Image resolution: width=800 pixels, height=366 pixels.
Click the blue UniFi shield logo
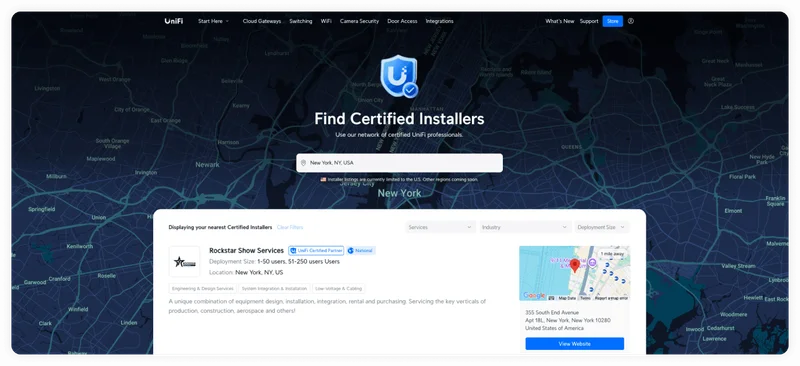coord(399,76)
